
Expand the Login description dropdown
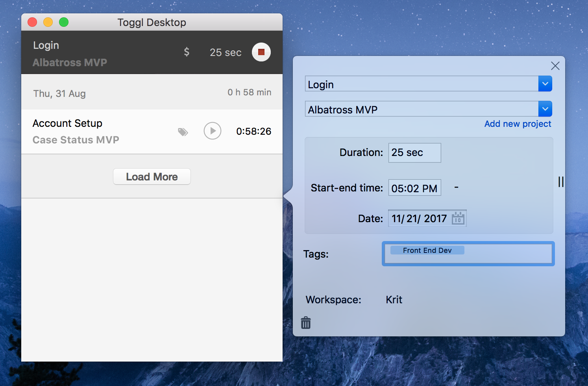pyautogui.click(x=545, y=84)
